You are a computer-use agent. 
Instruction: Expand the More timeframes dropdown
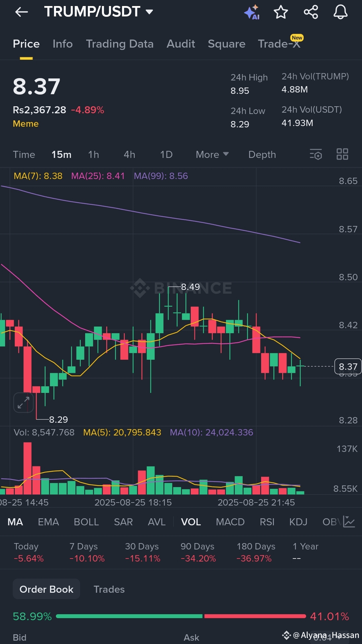[x=212, y=155]
